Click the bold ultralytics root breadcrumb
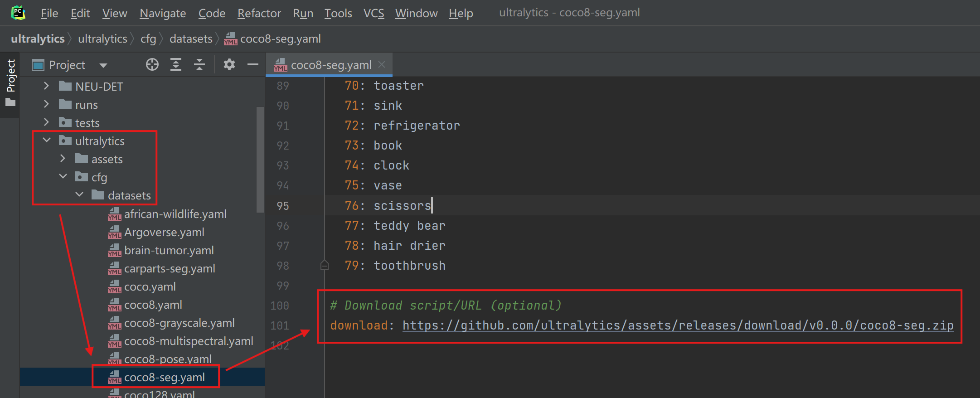The width and height of the screenshot is (980, 398). [38, 39]
